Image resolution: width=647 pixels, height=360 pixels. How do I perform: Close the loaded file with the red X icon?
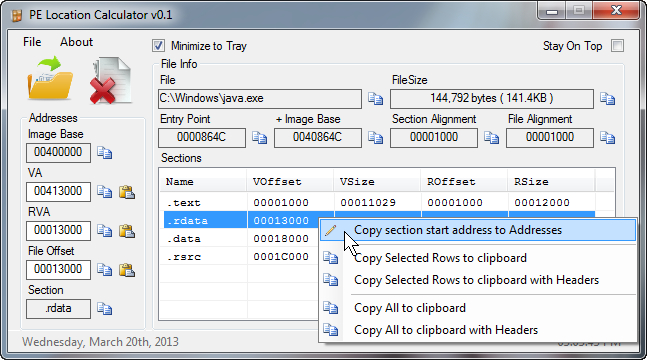(111, 81)
